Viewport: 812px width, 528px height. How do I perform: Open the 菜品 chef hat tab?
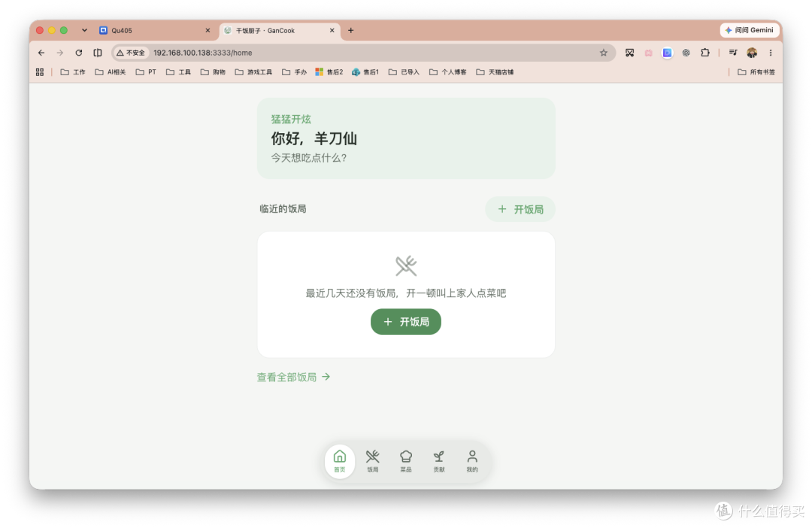point(406,460)
